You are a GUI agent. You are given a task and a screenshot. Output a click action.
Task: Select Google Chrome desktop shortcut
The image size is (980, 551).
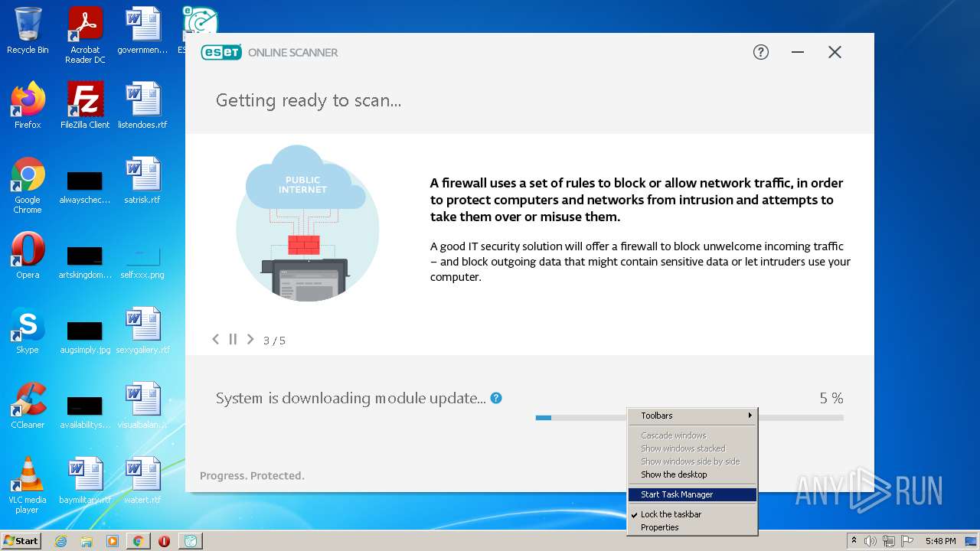tap(28, 185)
